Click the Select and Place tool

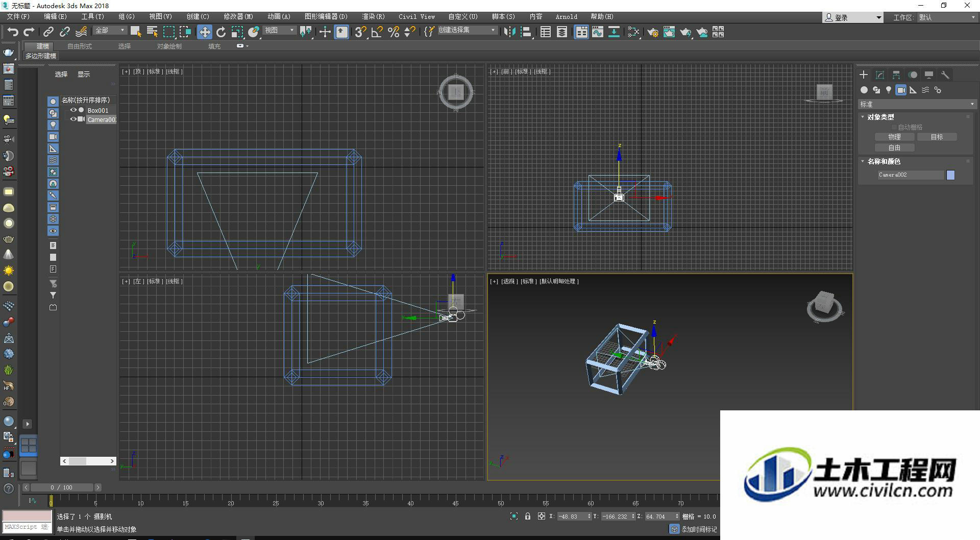point(254,32)
